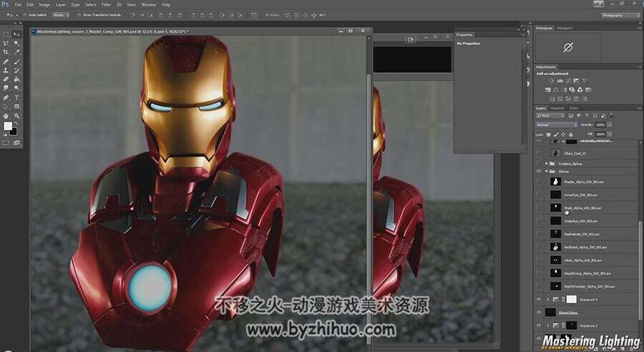Select the Shape tool
Screen dimensions: 644x352
coord(17,106)
